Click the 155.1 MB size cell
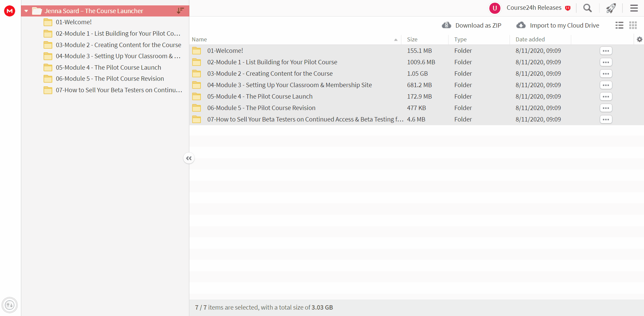Viewport: 644px width, 316px height. tap(419, 51)
